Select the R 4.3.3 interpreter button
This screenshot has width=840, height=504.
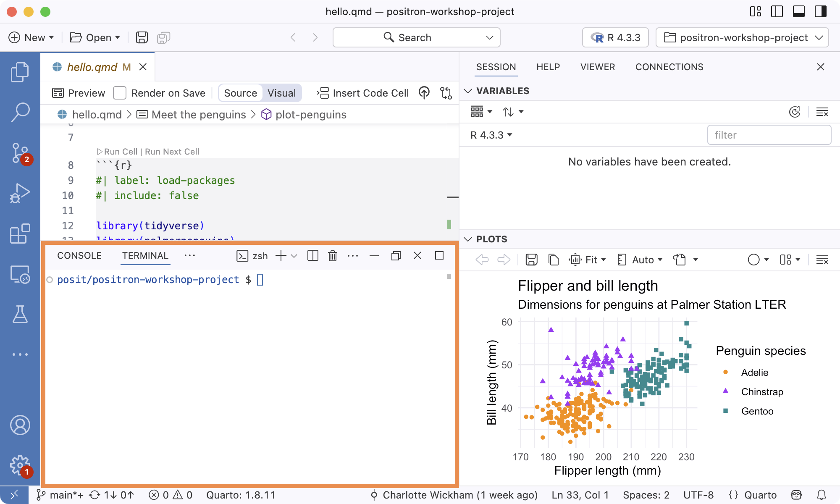[615, 37]
